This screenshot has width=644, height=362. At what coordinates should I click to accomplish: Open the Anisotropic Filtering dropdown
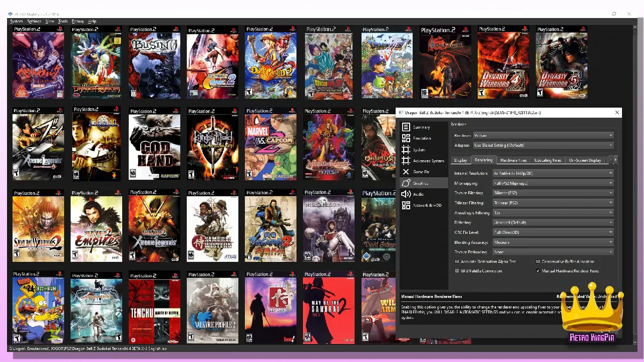tap(553, 213)
